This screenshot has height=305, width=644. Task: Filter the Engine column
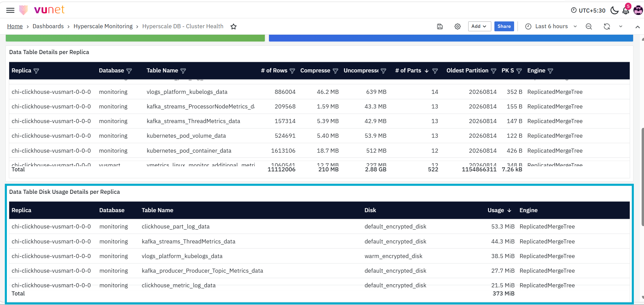pos(550,71)
